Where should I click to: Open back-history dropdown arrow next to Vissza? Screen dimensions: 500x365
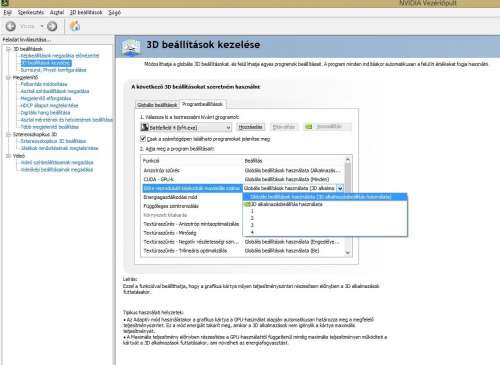point(42,26)
